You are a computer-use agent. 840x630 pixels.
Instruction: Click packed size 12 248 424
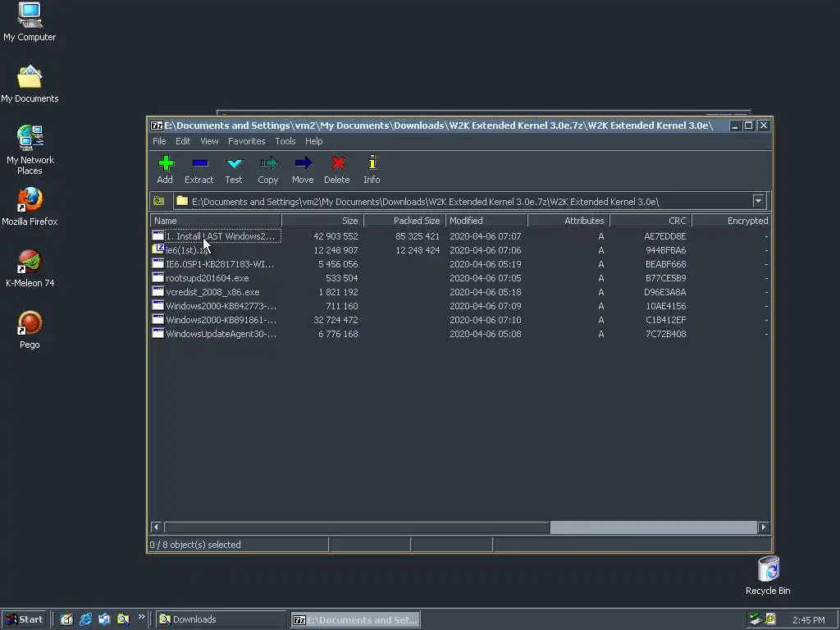418,250
